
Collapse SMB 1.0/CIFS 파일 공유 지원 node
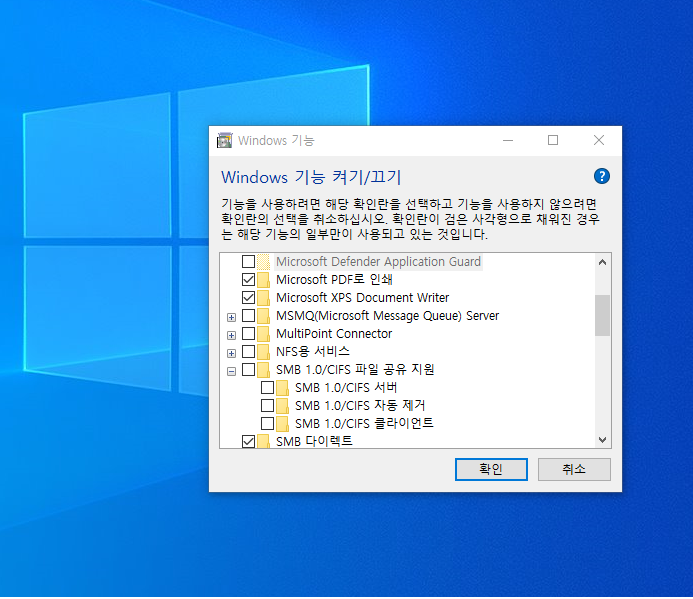[x=231, y=371]
